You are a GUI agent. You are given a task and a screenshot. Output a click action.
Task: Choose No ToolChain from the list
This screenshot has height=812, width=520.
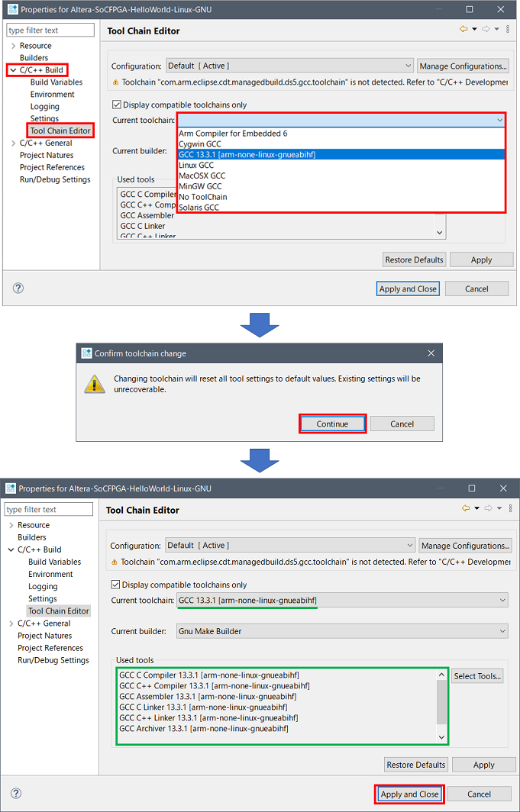341,197
